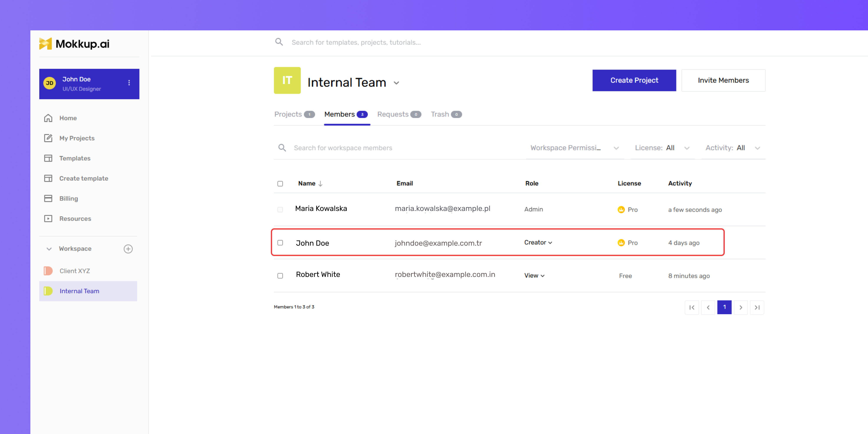Click maria.kowalska@example.pl email
This screenshot has height=434, width=868.
pyautogui.click(x=442, y=209)
